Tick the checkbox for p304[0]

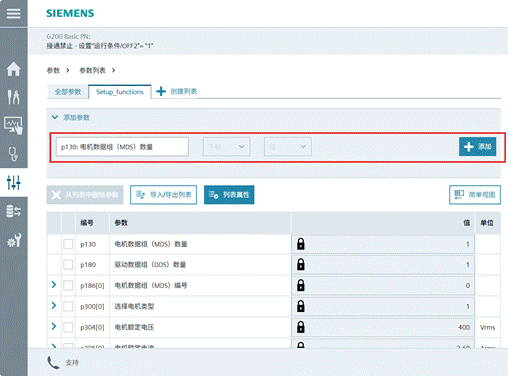click(68, 327)
